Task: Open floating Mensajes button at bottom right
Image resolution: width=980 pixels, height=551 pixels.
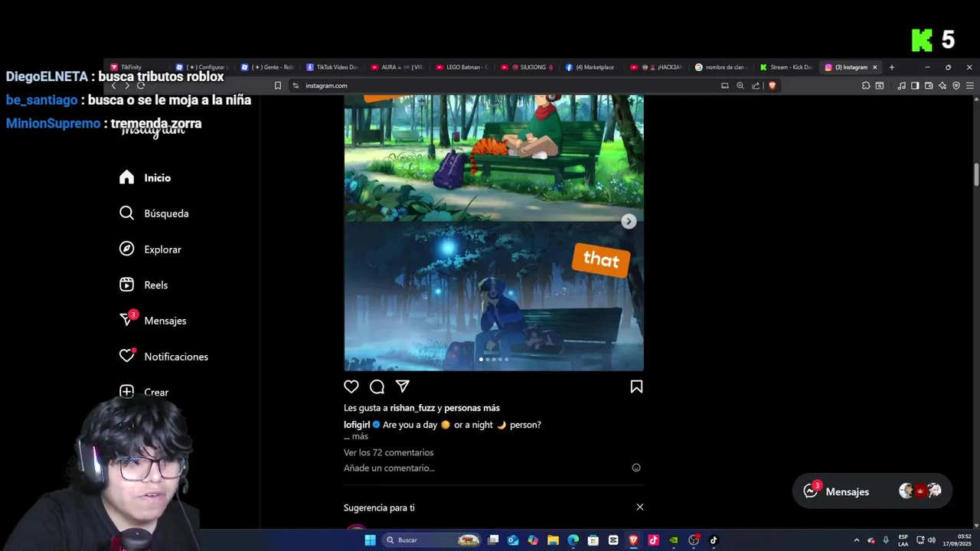Action: click(871, 491)
